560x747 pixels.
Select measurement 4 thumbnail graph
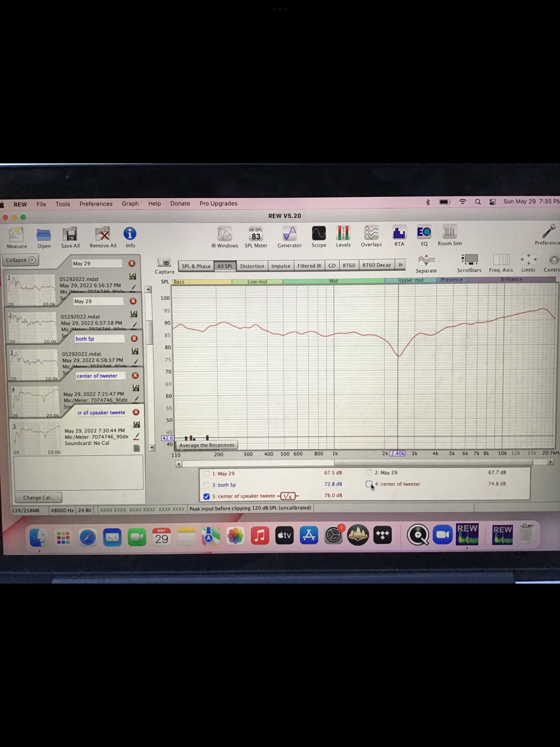(x=35, y=402)
